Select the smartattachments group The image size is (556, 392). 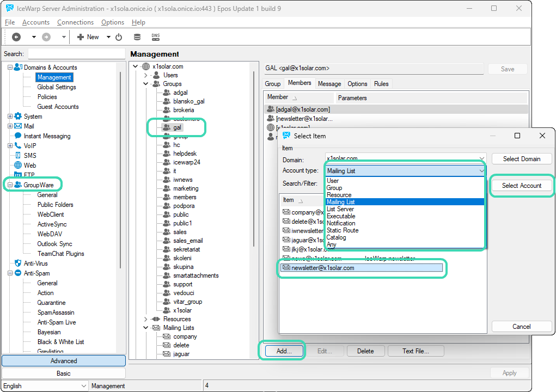click(191, 275)
